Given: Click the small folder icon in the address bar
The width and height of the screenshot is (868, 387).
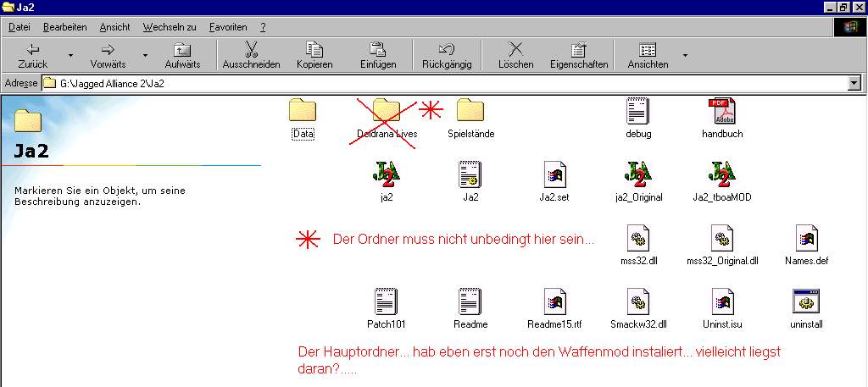Looking at the screenshot, I should (50, 84).
